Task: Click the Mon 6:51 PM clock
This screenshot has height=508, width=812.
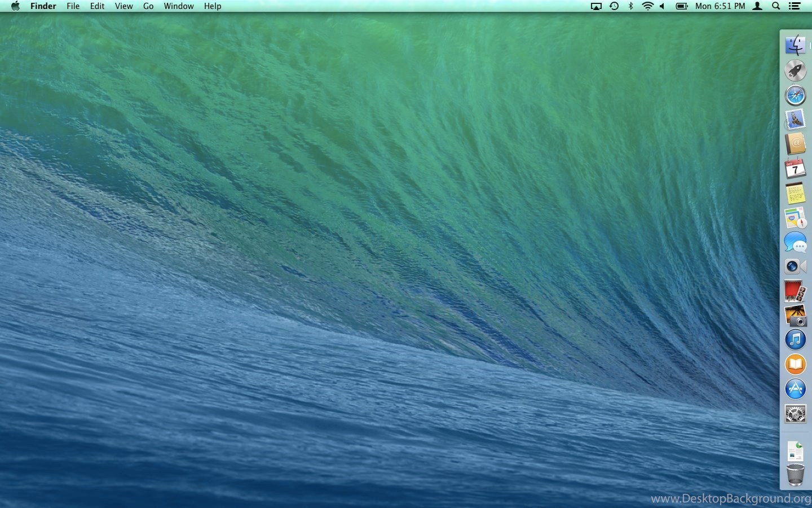Action: [720, 6]
